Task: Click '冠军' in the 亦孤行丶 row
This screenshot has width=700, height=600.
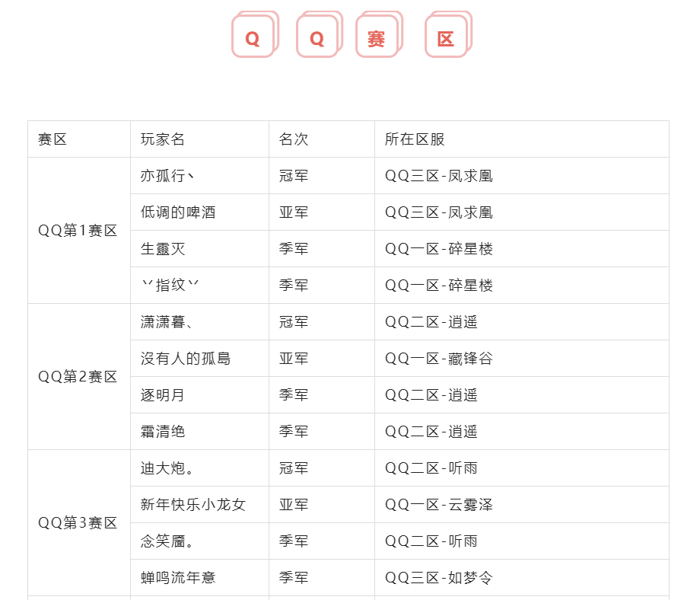Action: pos(293,176)
